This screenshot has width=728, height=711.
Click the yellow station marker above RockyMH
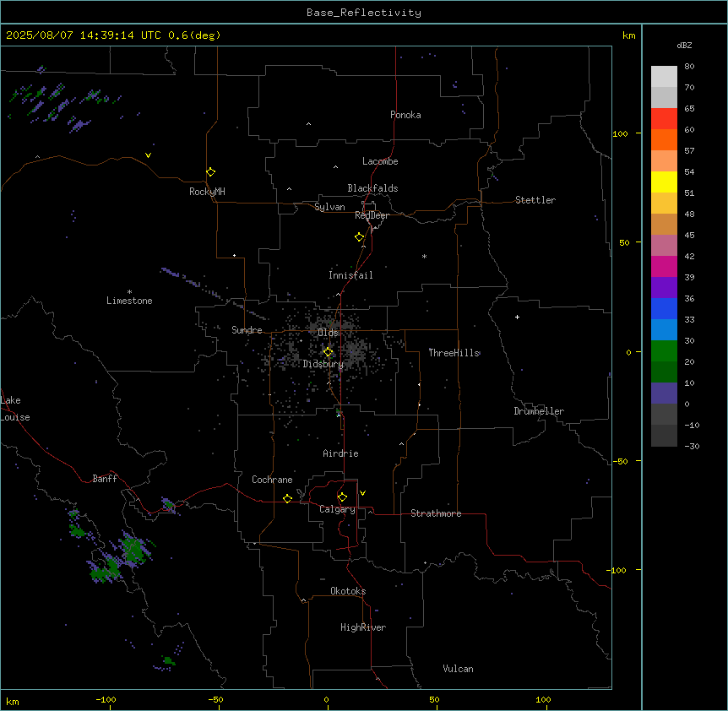[211, 171]
